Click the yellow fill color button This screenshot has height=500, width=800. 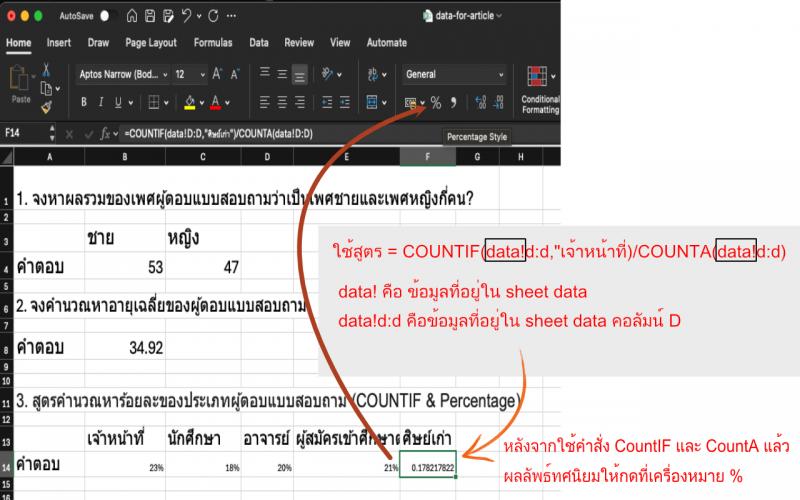click(x=188, y=102)
